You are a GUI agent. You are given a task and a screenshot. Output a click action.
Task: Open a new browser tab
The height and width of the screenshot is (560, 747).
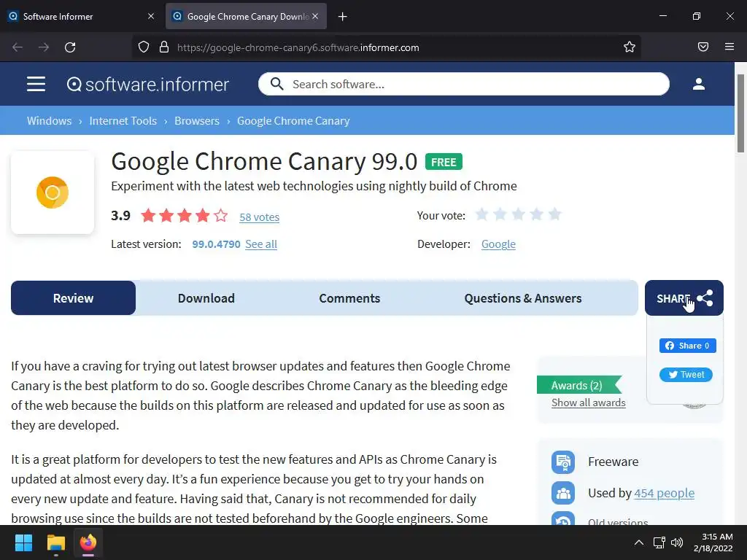(342, 17)
